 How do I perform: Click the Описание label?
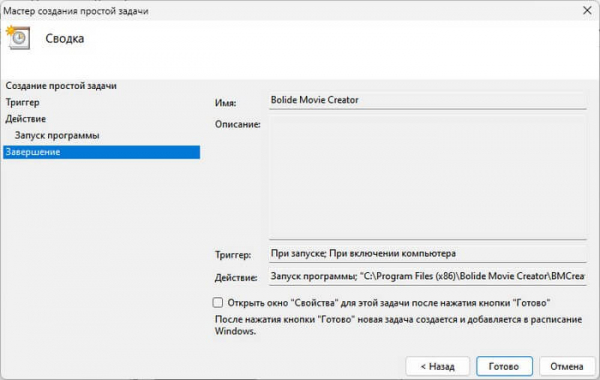(238, 124)
